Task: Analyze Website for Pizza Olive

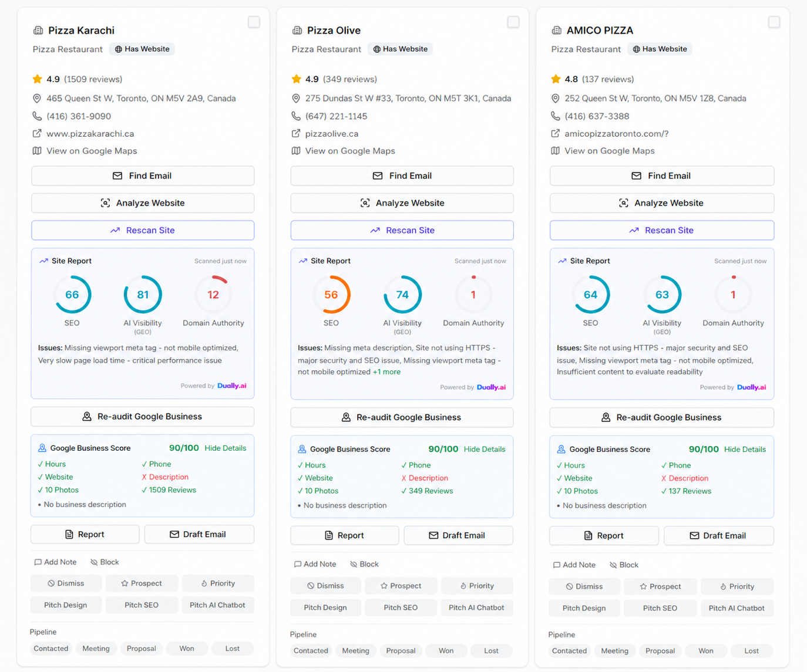Action: pos(402,203)
